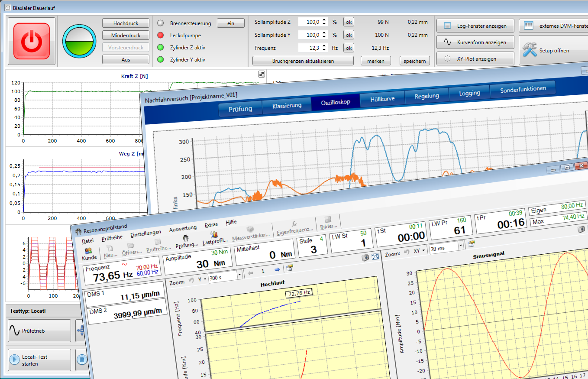Open Prüfung toolbar icon in Resonanzprüfstand
This screenshot has width=588, height=379.
tap(185, 238)
